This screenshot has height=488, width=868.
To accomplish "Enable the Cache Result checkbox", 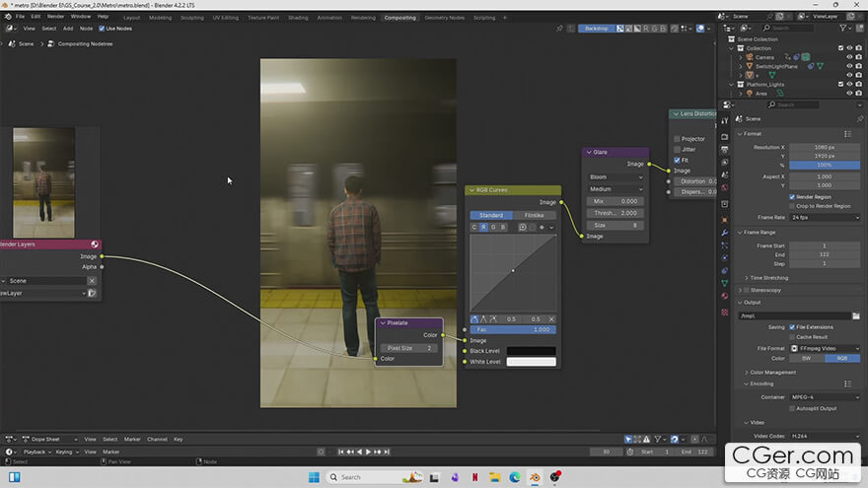I will point(792,337).
